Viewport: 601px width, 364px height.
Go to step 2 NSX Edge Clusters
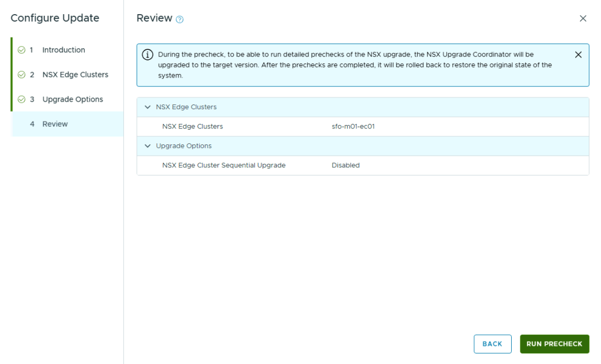point(75,75)
